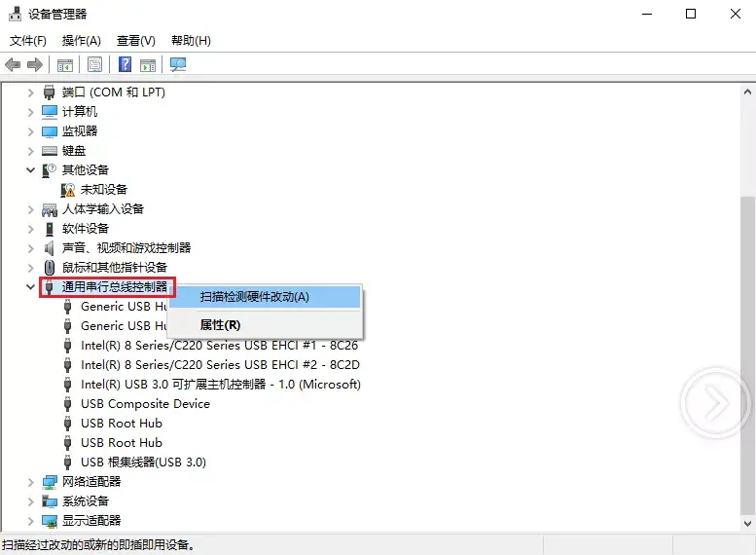Collapse the 其他设备 category
Screen dimensions: 756x555
point(31,170)
